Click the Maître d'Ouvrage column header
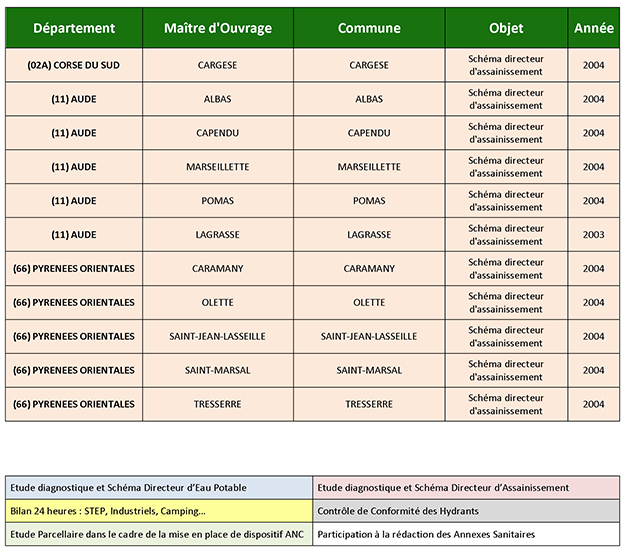627x553 pixels. (x=218, y=28)
